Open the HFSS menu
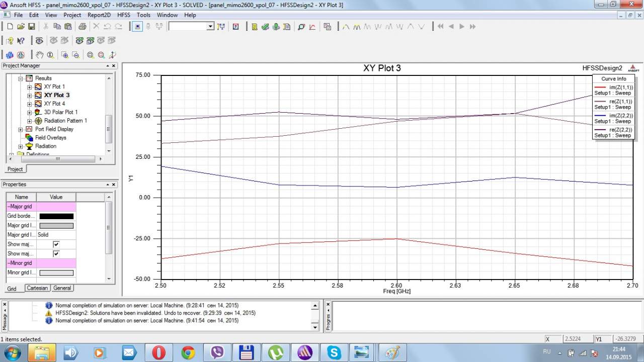Viewport: 644px width, 362px height. pyautogui.click(x=123, y=15)
